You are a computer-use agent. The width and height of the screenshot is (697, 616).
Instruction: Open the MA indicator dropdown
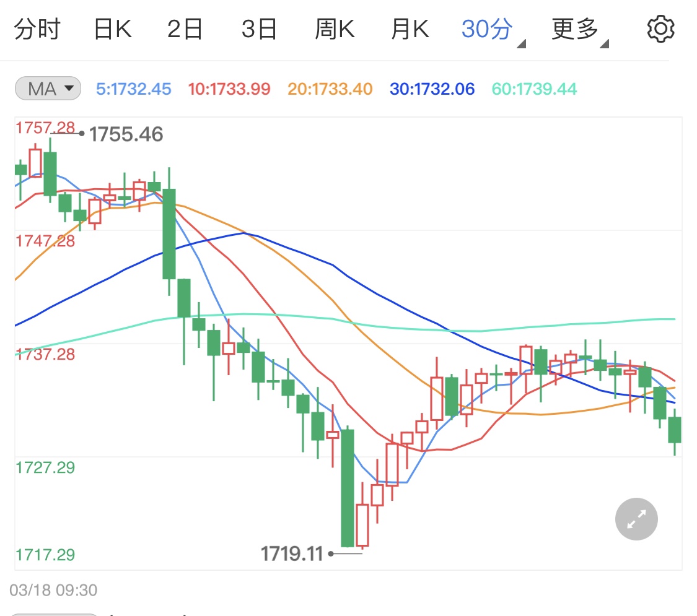coord(48,89)
